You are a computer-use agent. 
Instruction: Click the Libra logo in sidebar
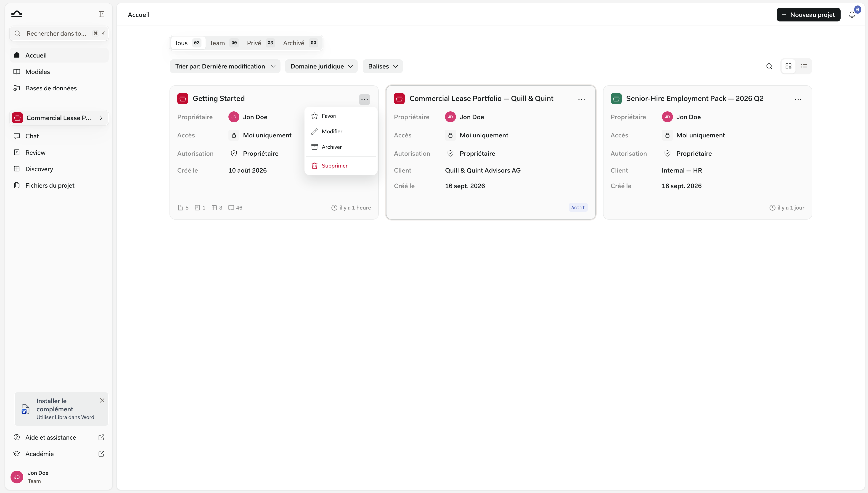pos(17,14)
